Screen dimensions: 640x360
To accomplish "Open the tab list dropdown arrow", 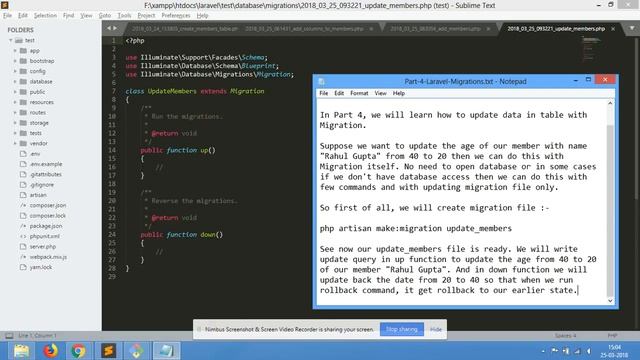I will point(632,28).
